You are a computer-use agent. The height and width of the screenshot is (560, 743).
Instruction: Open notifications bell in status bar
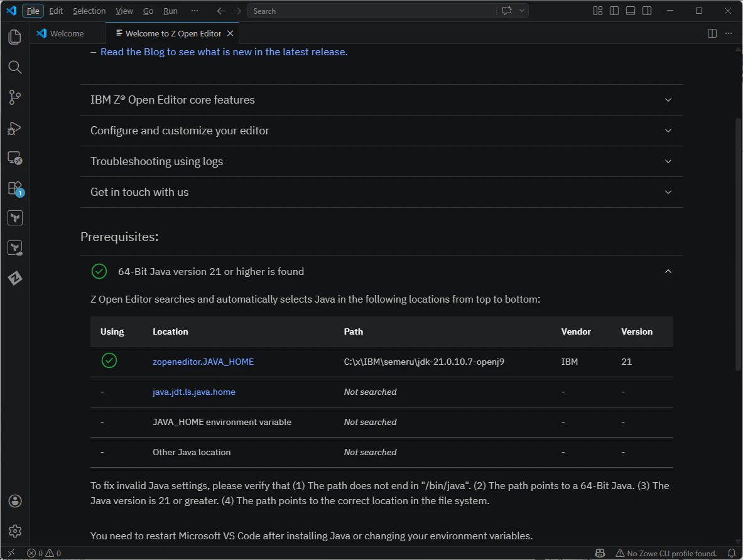(732, 553)
